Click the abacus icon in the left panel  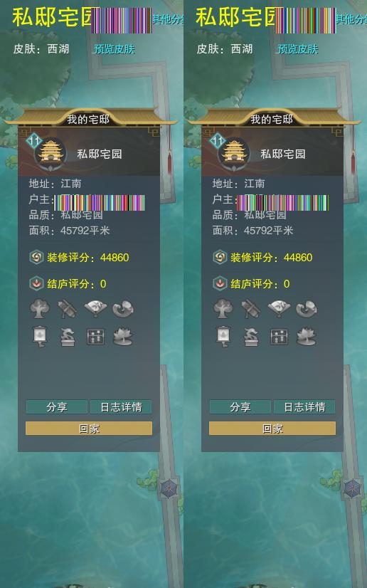pos(95,337)
